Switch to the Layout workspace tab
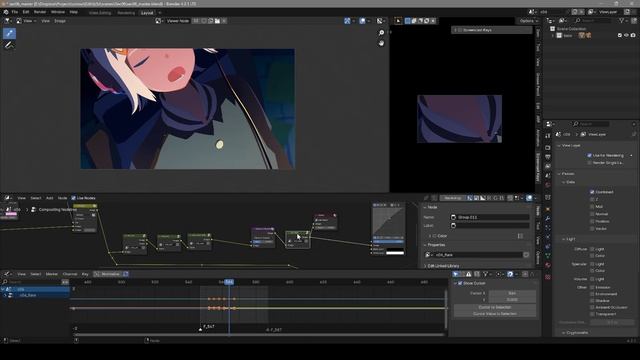The width and height of the screenshot is (640, 360). coord(147,13)
